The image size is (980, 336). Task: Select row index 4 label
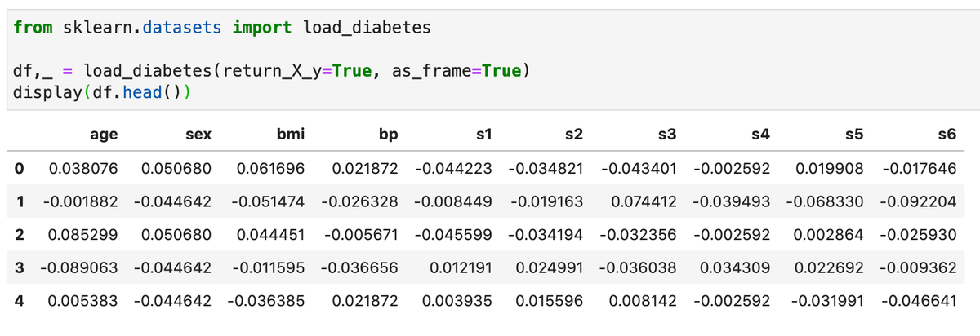pos(18,299)
